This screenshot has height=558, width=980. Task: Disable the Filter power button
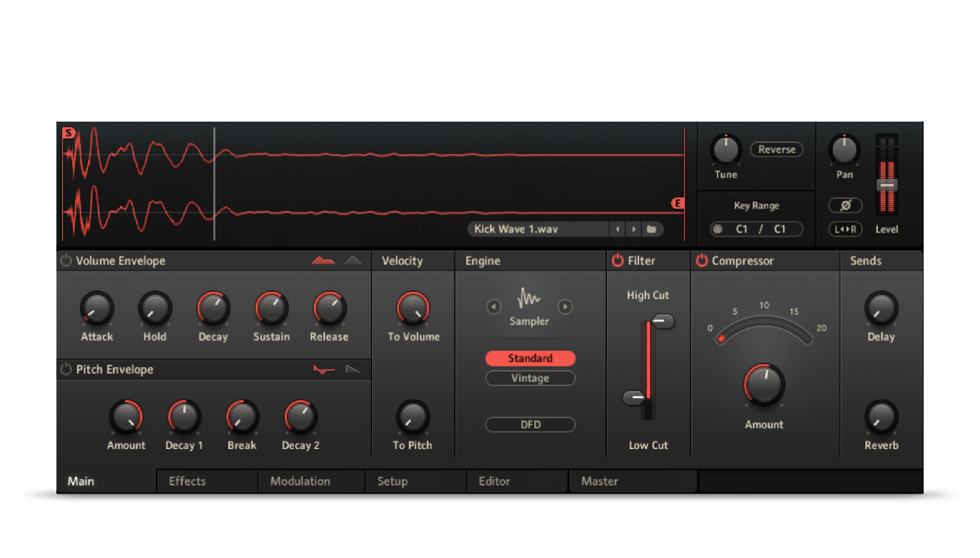point(618,261)
